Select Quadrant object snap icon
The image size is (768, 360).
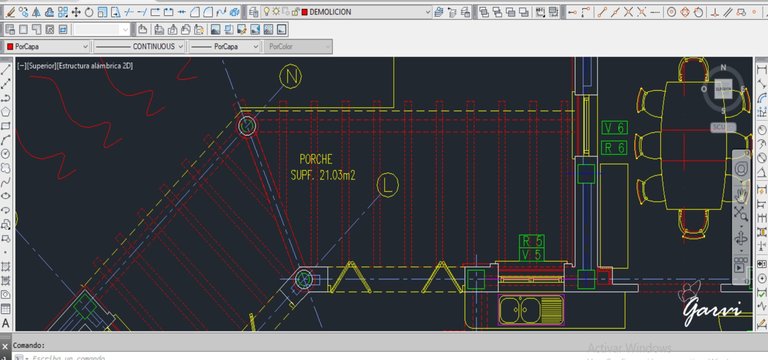tap(685, 12)
